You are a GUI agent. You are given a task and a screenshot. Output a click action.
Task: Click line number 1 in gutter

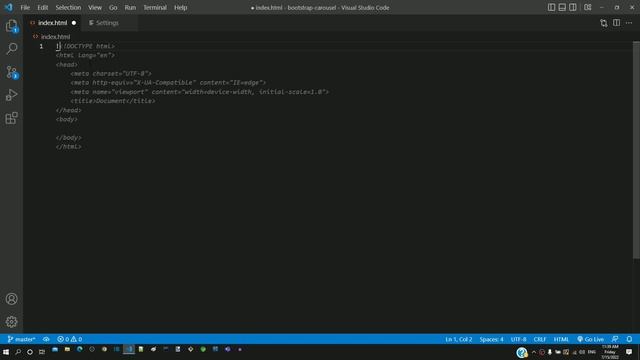click(x=41, y=46)
